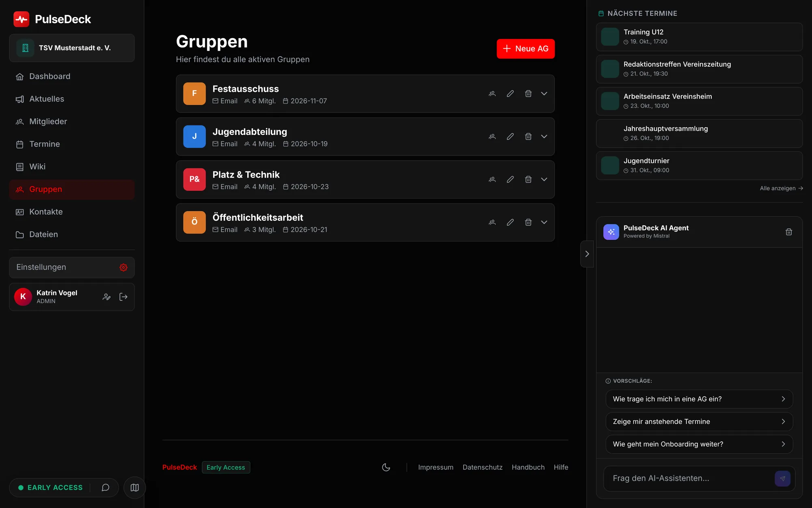Screen dimensions: 812x508
Task: Select suggestion Wie geht mein Onboarding weiter
Action: tap(699, 444)
